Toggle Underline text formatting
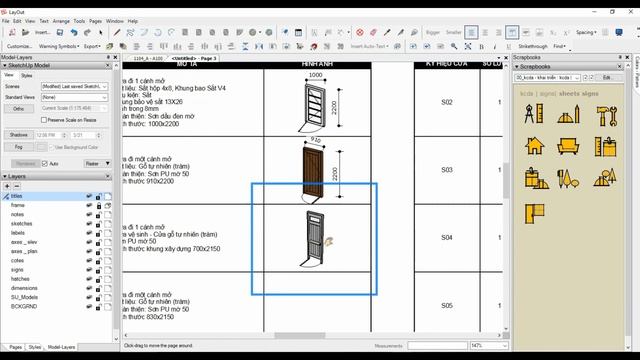640x360 pixels. point(508,47)
